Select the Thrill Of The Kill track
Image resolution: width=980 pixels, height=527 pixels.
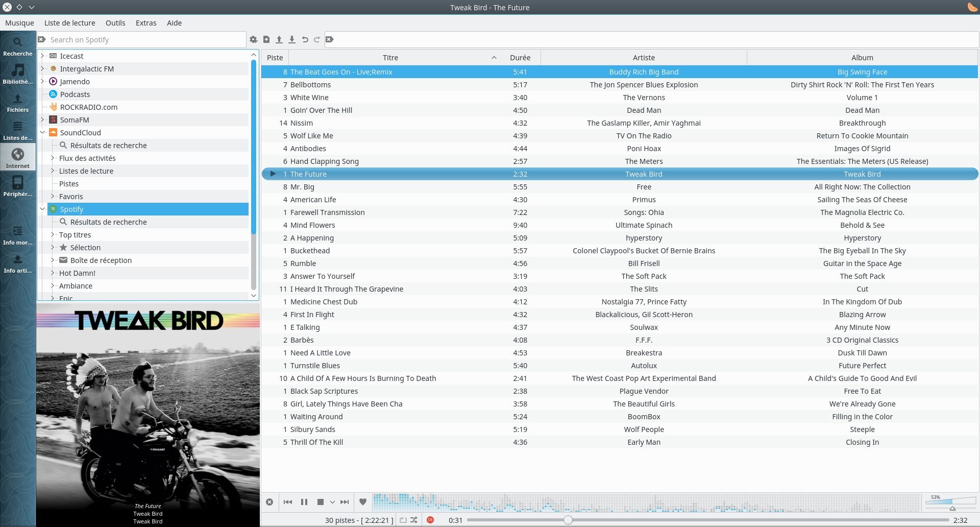[620, 442]
